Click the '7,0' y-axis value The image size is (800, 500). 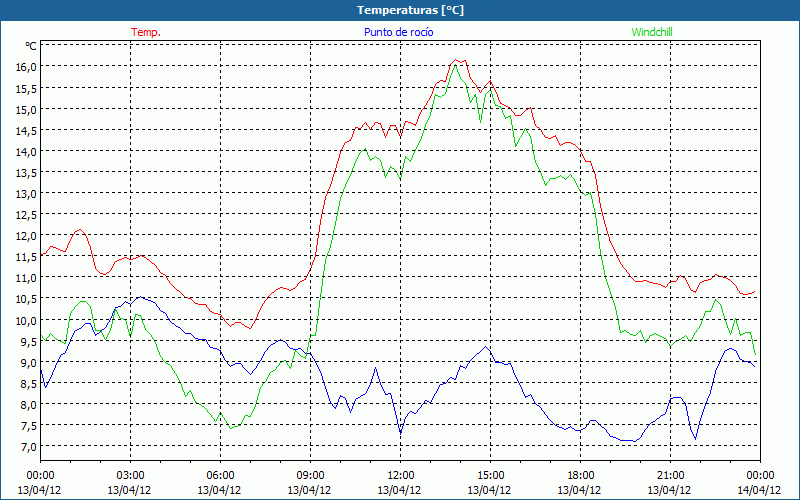coord(29,446)
